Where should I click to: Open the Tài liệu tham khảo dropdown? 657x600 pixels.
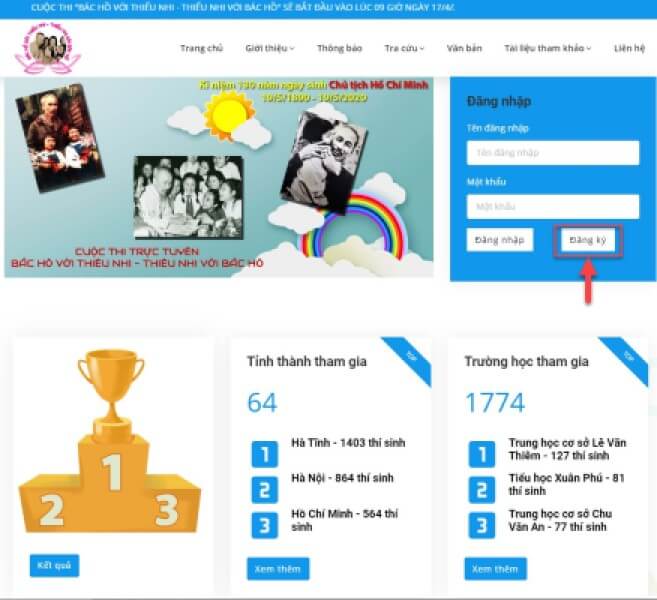(548, 48)
